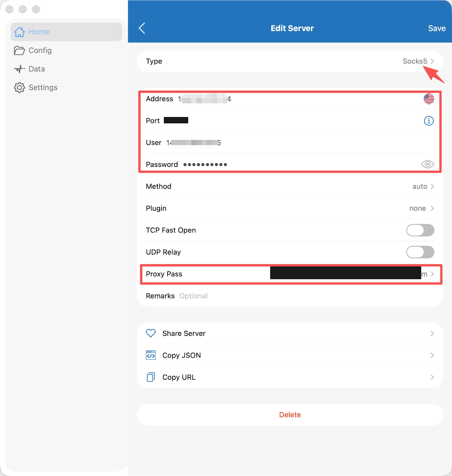This screenshot has height=476, width=452.
Task: Toggle the UDP Relay switch
Action: [x=420, y=252]
